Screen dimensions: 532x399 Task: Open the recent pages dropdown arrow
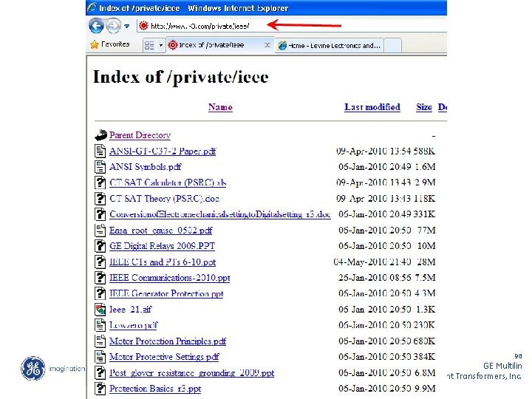(127, 26)
